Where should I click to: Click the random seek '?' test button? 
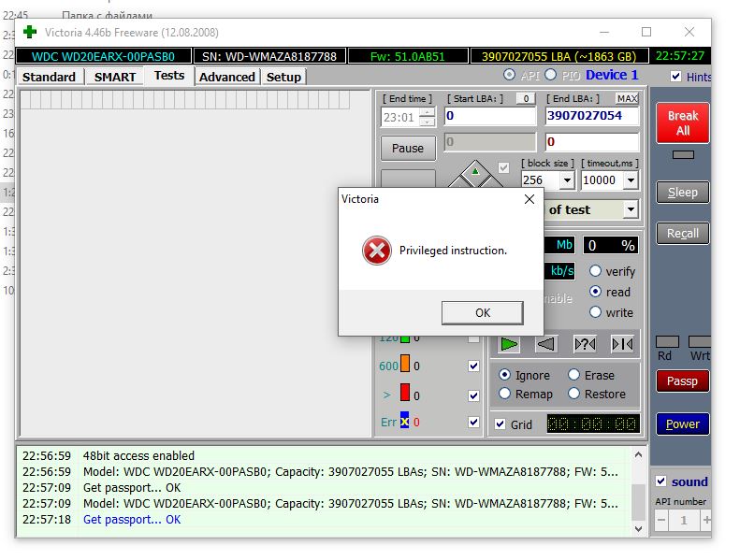coord(585,344)
